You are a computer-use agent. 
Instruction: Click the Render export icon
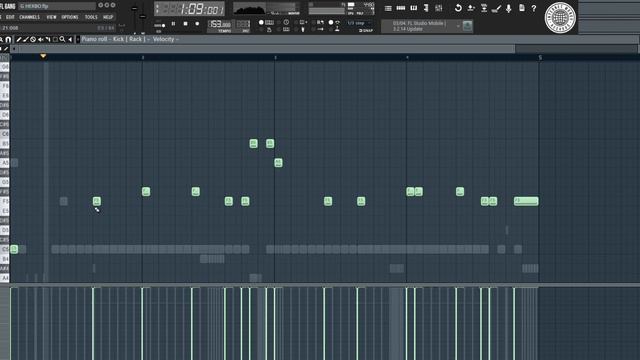pos(484,8)
